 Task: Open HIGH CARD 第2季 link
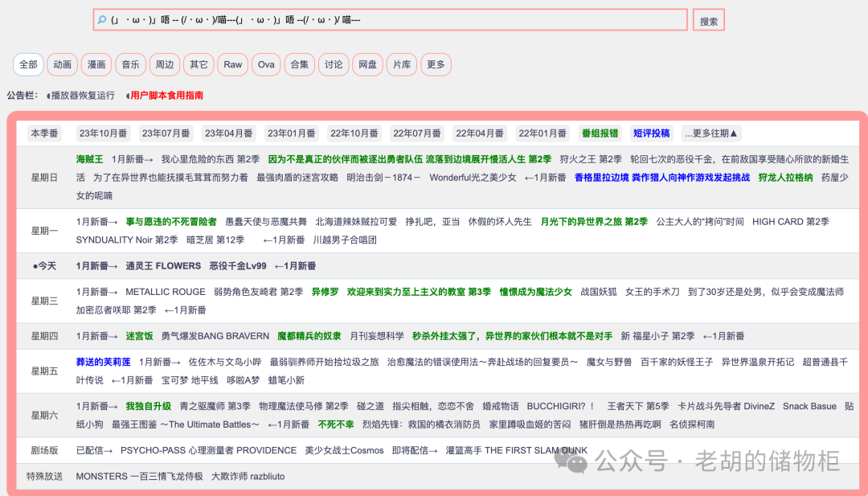tap(791, 222)
